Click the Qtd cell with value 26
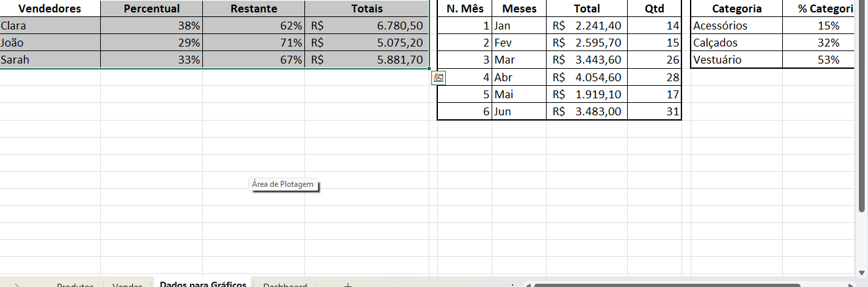The image size is (868, 287). (654, 60)
